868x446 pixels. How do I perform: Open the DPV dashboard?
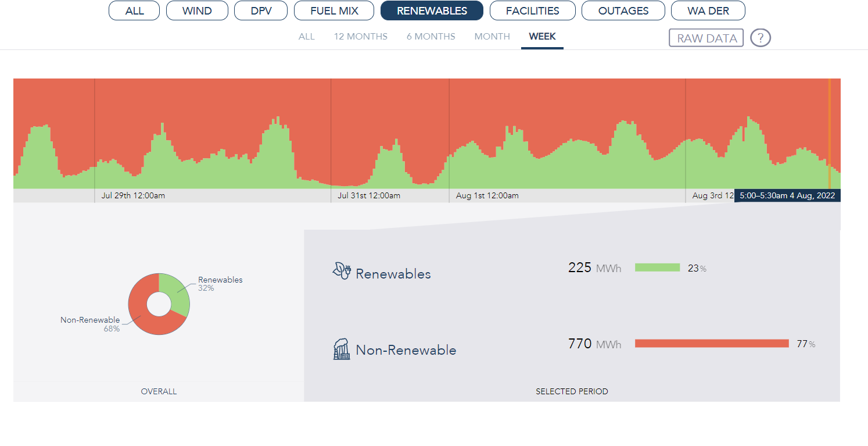tap(260, 10)
